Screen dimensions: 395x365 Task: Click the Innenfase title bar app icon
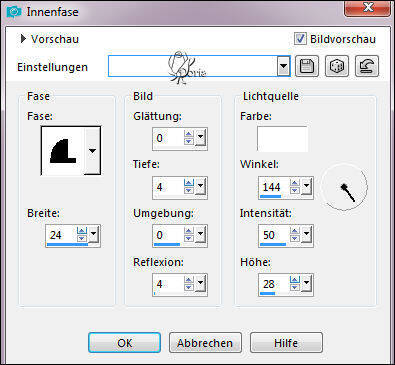(x=14, y=12)
